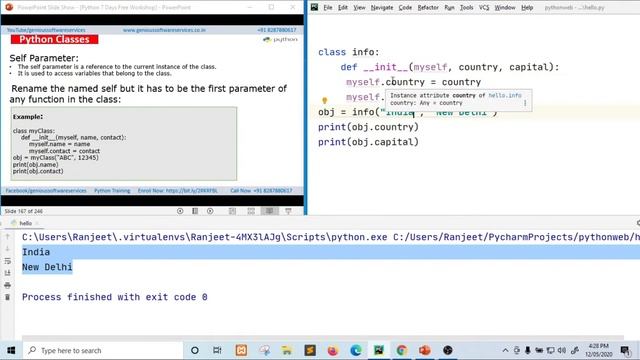The width and height of the screenshot is (640, 360).
Task: Click the See all slides icon in PowerPoint
Action: point(195,211)
